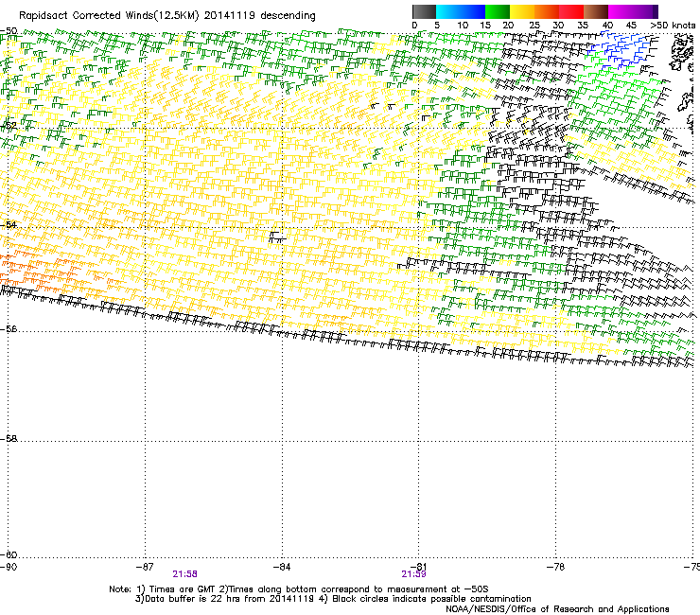Select the -54 latitude axis label

coord(9,224)
